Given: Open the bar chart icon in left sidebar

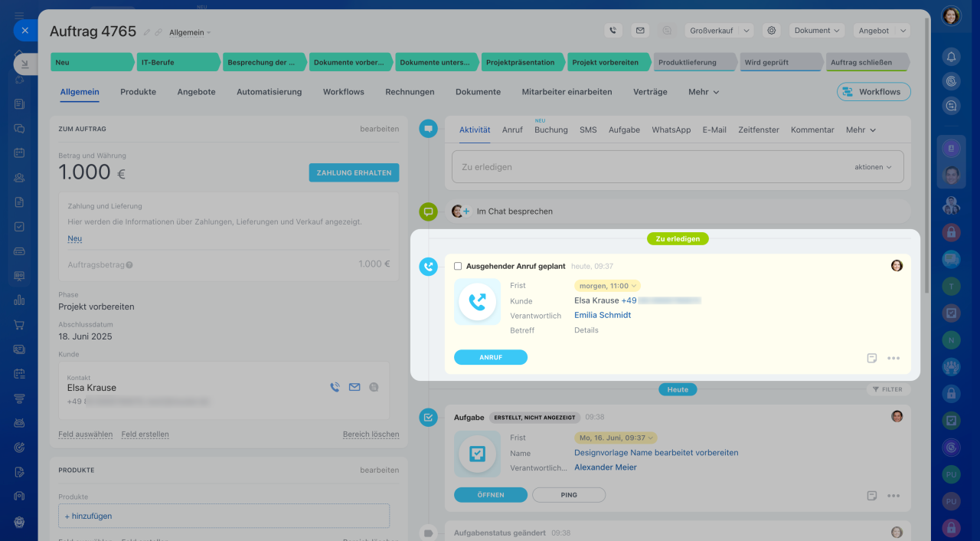Looking at the screenshot, I should pos(19,300).
